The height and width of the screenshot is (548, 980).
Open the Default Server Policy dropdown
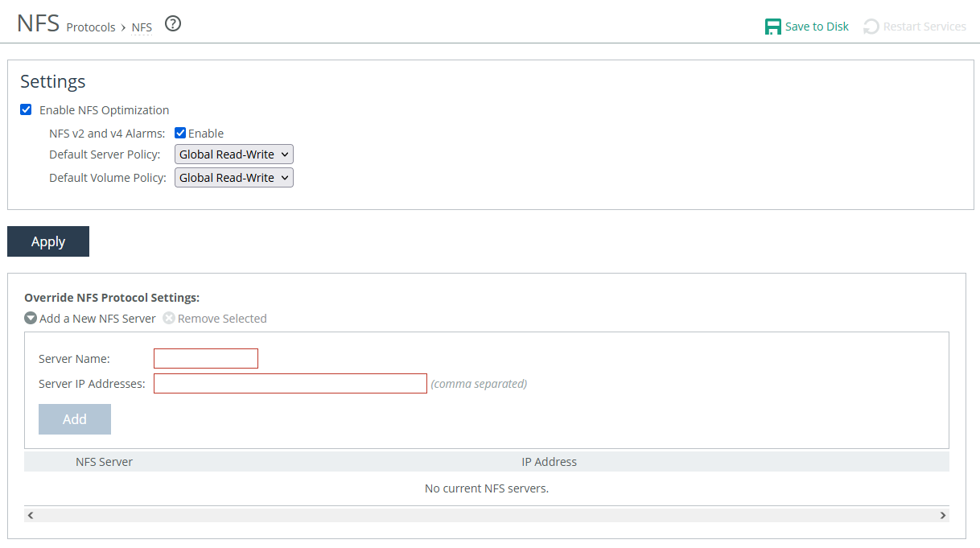pos(233,155)
